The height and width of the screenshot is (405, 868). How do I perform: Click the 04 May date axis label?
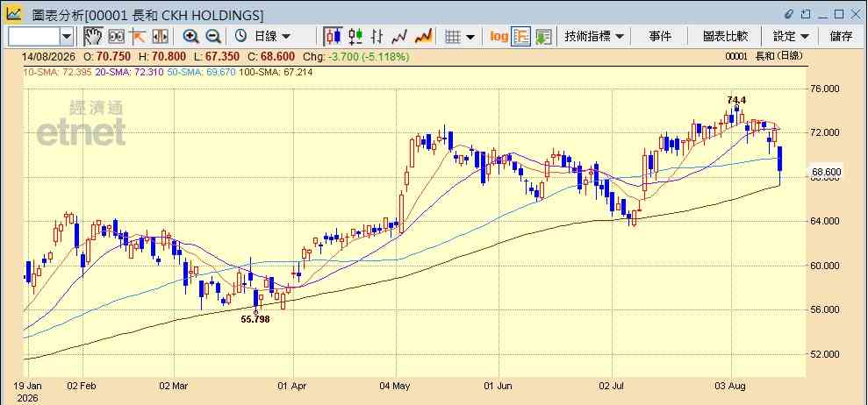pos(397,386)
